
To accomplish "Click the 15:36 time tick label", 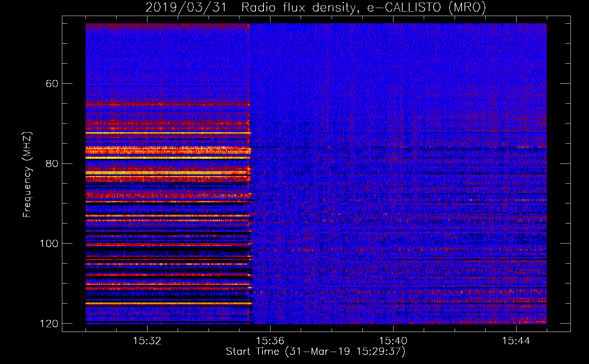I will tap(270, 341).
